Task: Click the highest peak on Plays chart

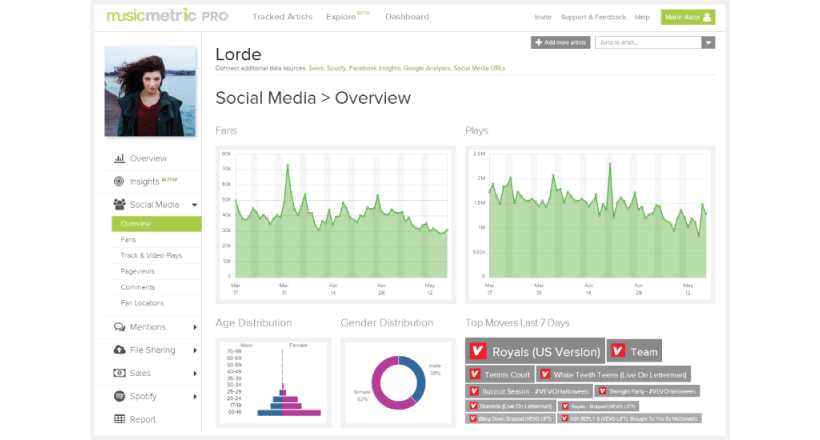Action: pyautogui.click(x=610, y=163)
